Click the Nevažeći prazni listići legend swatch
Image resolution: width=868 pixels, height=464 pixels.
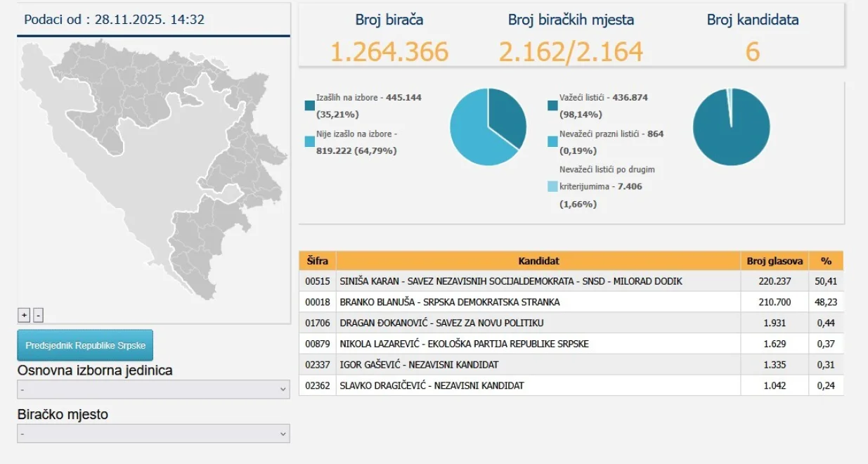pos(552,141)
